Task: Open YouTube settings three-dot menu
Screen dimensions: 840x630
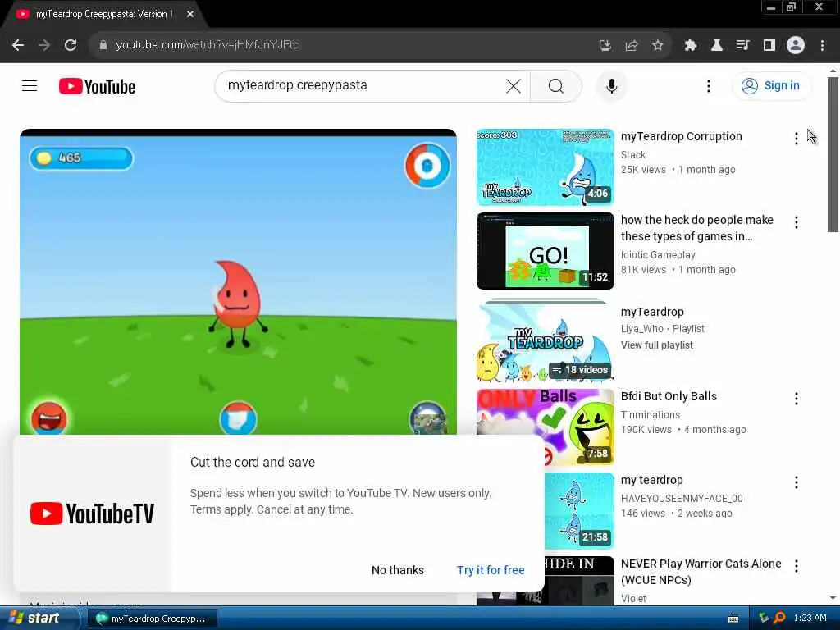Action: 708,85
